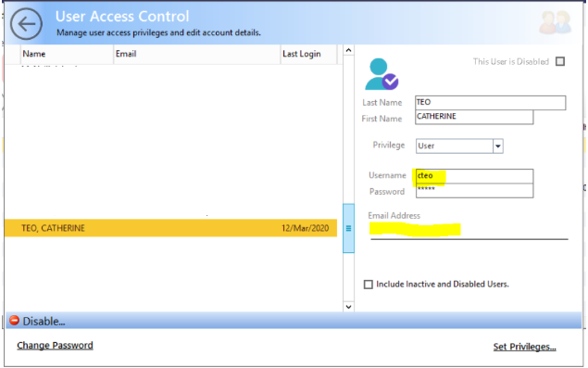Open the Privilege dropdown arrow
Viewport: 588px width, 368px height.
[x=497, y=146]
